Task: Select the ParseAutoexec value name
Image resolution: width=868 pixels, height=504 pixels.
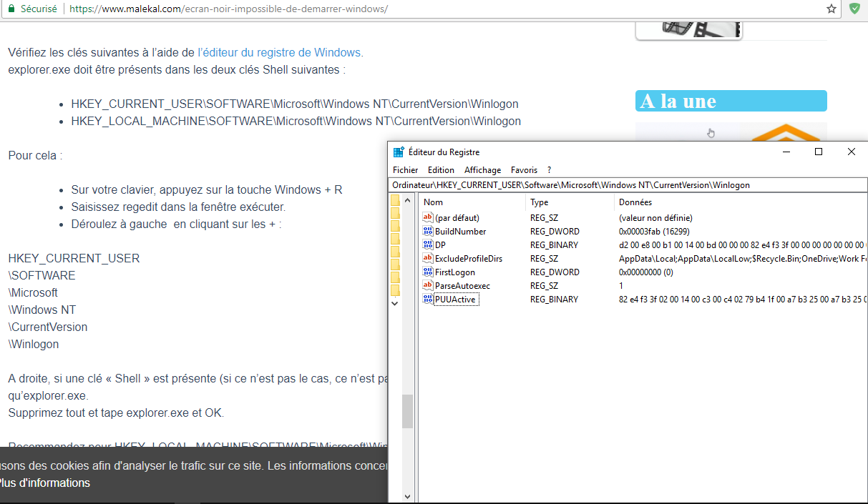Action: (x=462, y=286)
